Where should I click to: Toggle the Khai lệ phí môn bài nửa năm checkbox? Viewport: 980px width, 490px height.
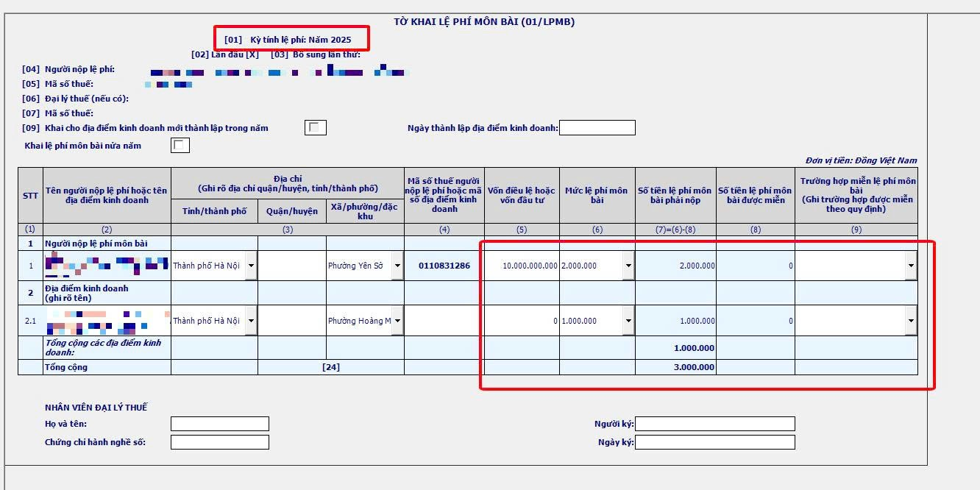click(180, 146)
